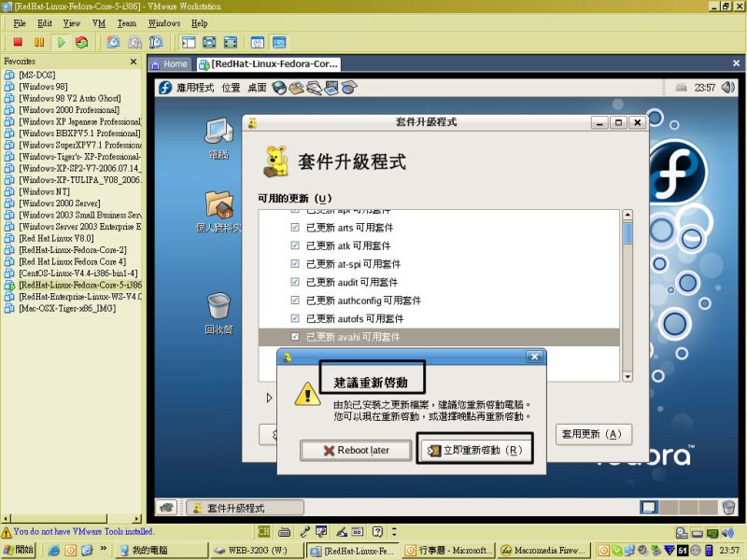Launch the presentation icon on GNOME panel
Viewport: 747px width, 560px height.
[331, 88]
